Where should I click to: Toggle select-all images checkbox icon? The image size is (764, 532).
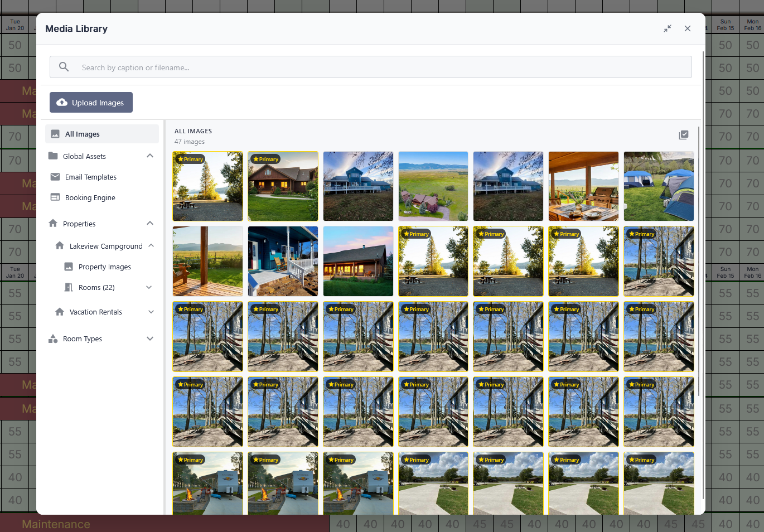[x=683, y=135]
